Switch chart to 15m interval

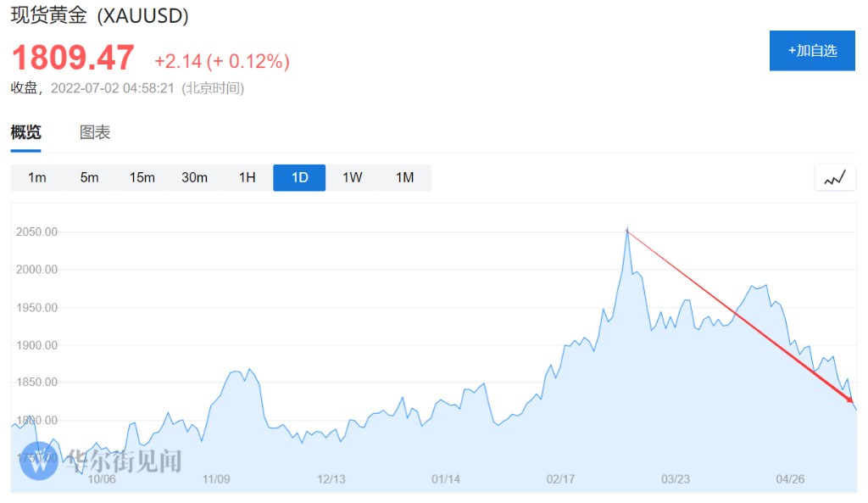pos(142,178)
